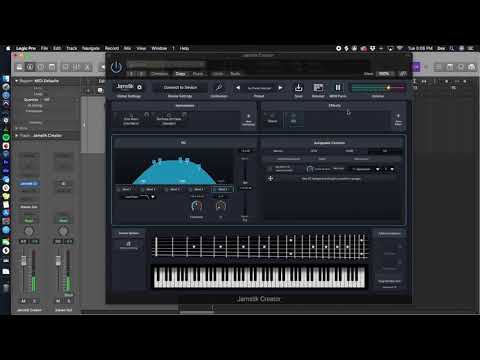Collapse the Region MIDI Defaults section
The width and height of the screenshot is (480, 360).
pyautogui.click(x=17, y=81)
